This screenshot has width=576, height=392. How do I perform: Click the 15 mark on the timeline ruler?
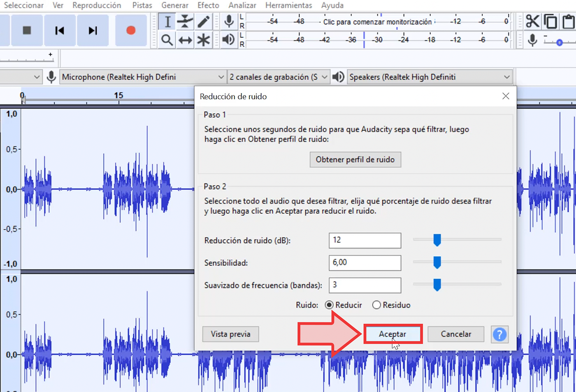pos(118,95)
